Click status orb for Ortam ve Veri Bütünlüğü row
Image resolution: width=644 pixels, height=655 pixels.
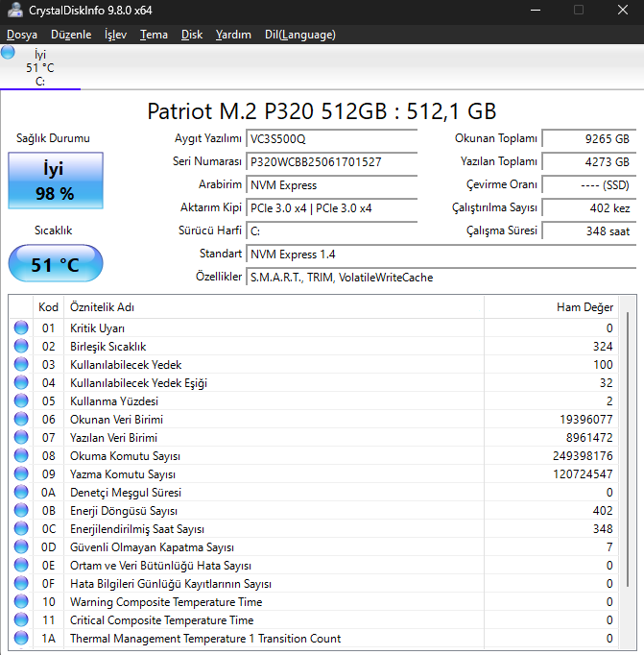[x=21, y=565]
